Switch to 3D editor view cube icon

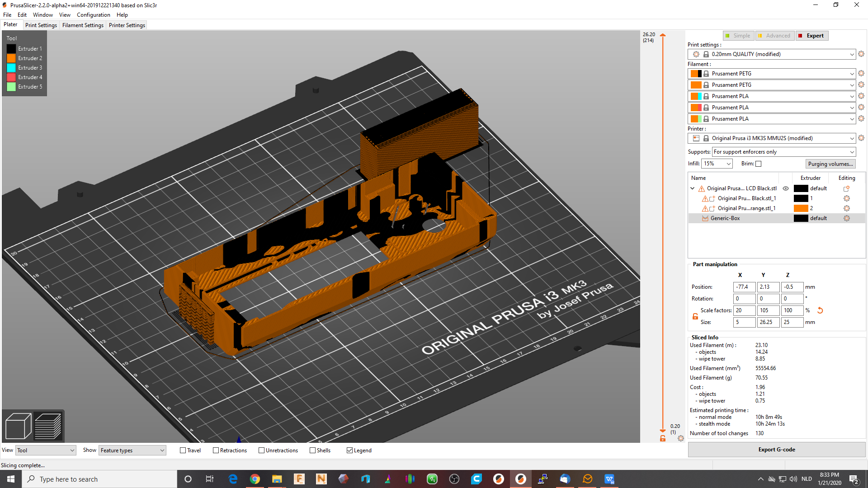coord(18,425)
